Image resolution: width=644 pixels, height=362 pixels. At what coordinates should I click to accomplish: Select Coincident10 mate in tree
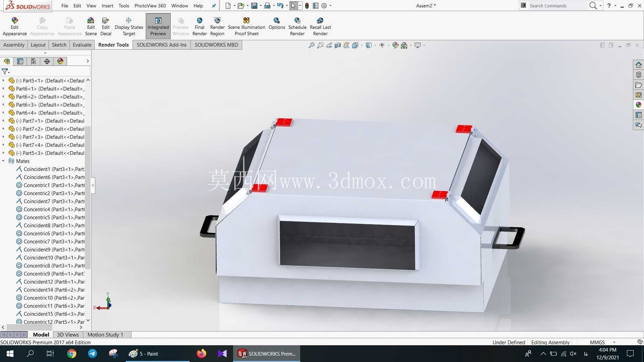tap(50, 258)
